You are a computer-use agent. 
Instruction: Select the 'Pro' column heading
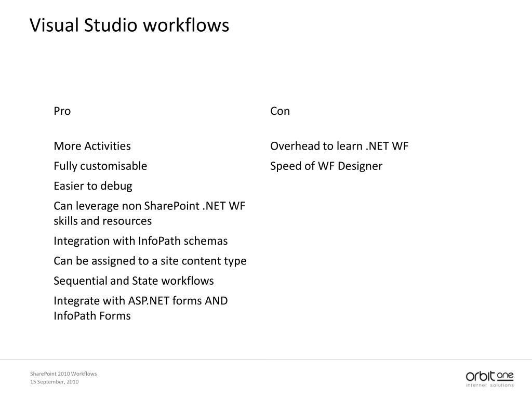coord(62,111)
